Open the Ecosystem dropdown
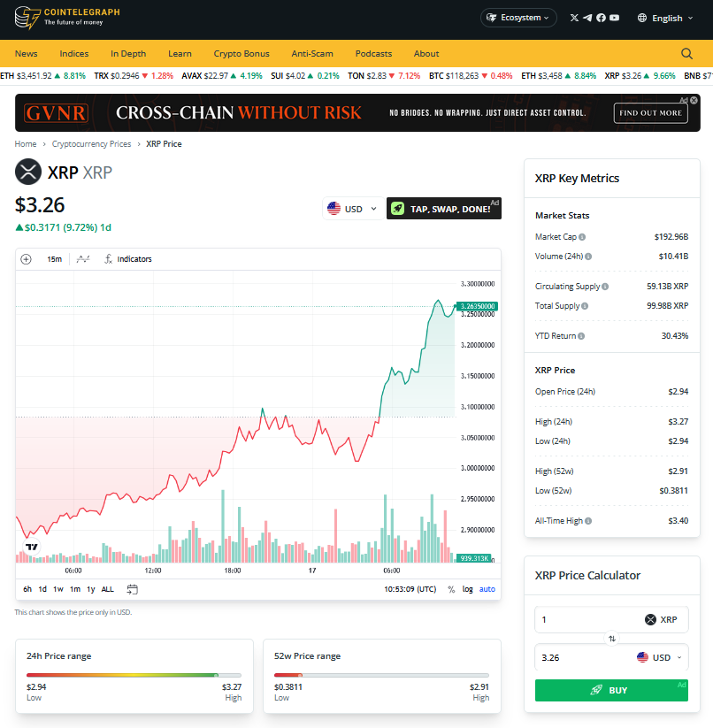The width and height of the screenshot is (713, 728). [x=518, y=18]
